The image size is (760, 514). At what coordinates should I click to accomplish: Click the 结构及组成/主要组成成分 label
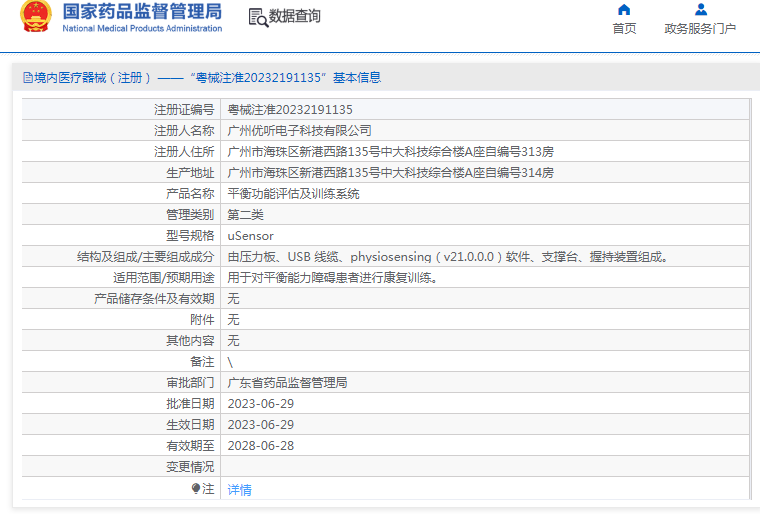(145, 257)
